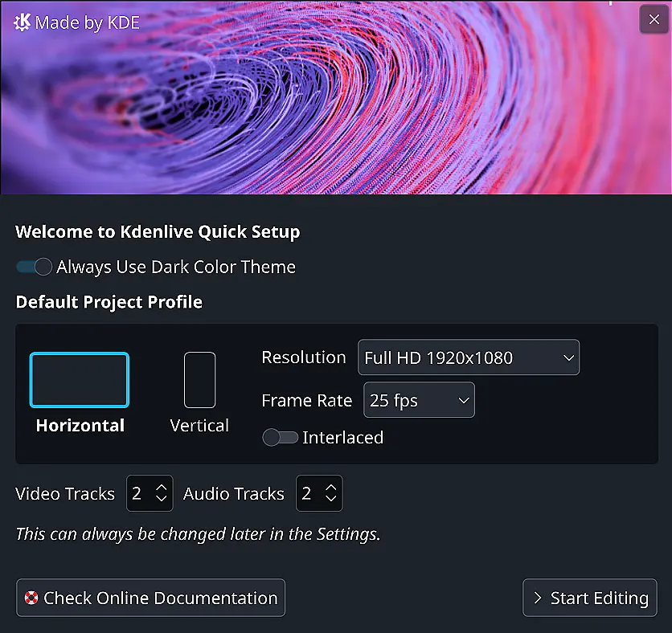Click the KDE gear logo icon
This screenshot has height=633, width=672.
tap(22, 22)
